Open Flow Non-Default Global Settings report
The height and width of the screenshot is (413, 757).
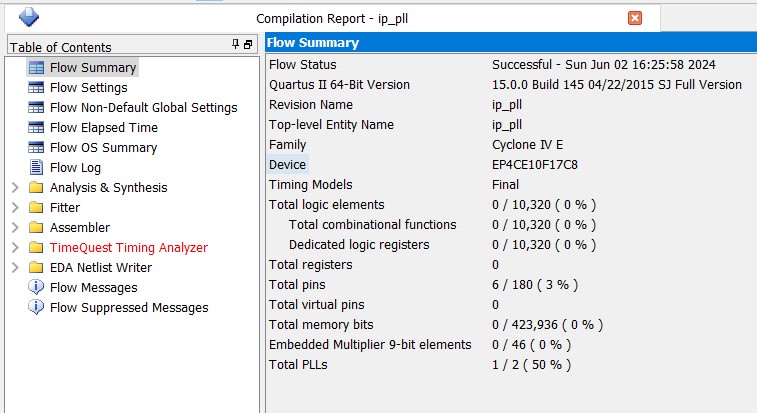click(143, 108)
